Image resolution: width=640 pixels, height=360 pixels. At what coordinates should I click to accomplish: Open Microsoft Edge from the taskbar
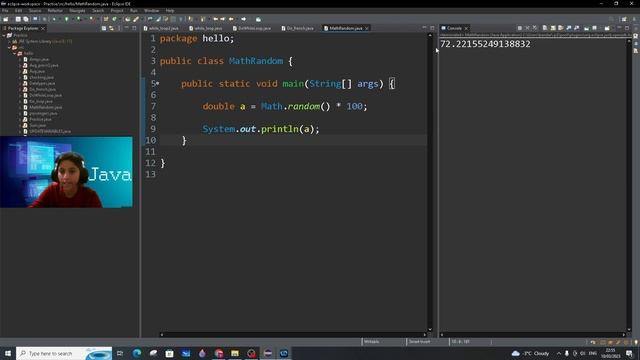pyautogui.click(x=137, y=353)
